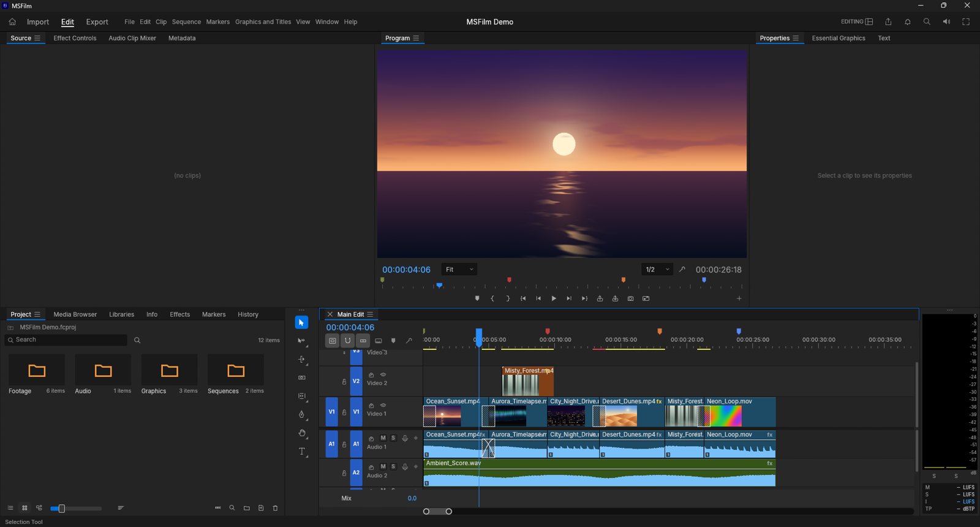Select the Ripple Edit tool
980x527 pixels.
coord(301,359)
